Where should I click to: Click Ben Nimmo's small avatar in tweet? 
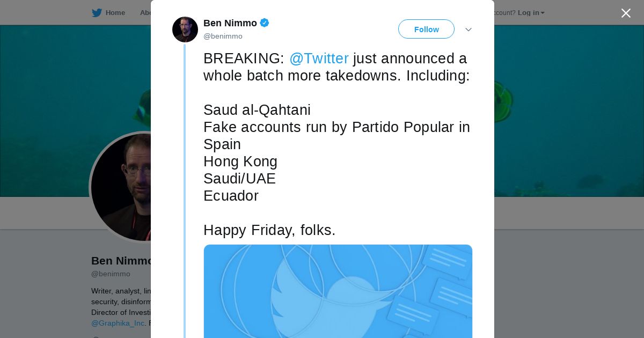[x=185, y=30]
